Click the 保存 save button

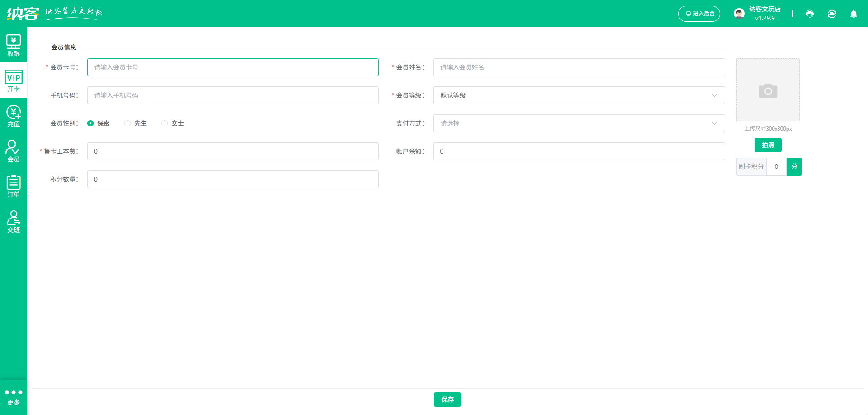coord(447,400)
